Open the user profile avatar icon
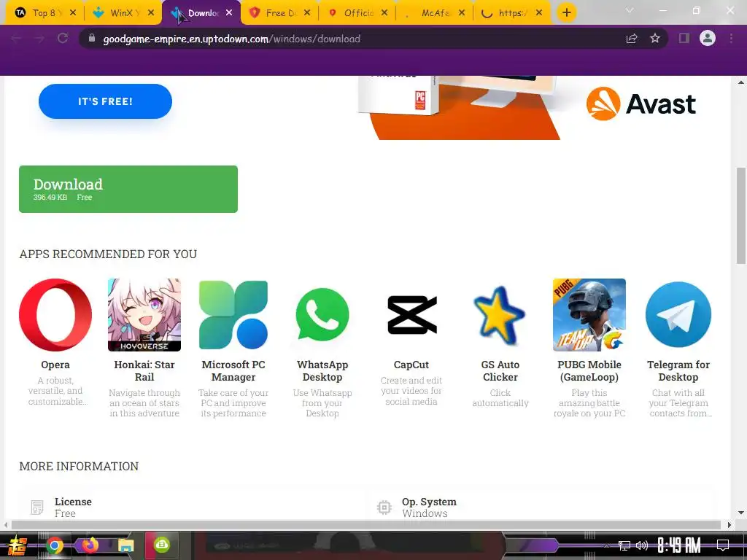Screen dimensions: 747x560 pos(708,38)
